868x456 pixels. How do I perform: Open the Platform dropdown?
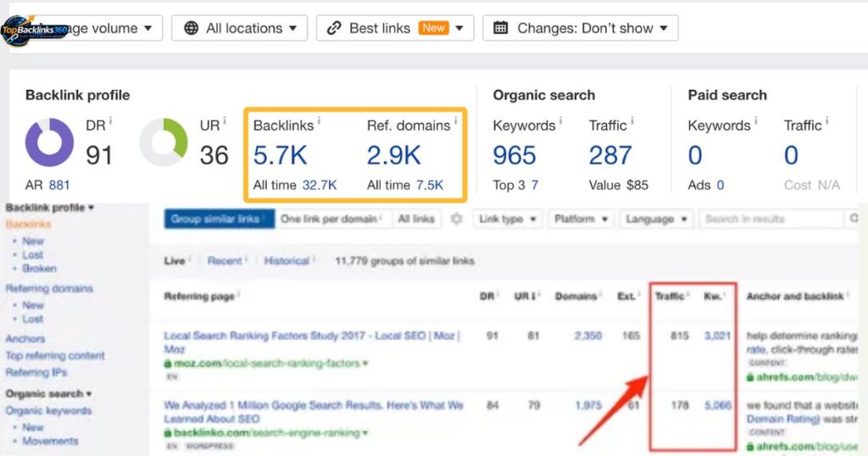[x=581, y=220]
